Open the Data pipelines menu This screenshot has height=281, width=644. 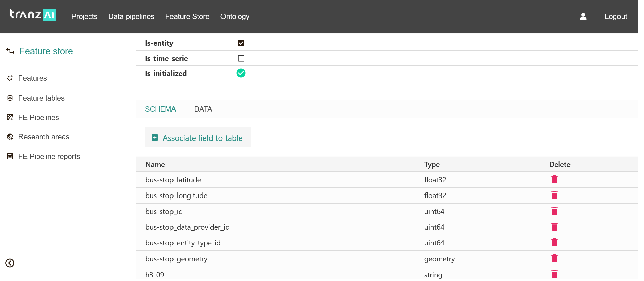(x=131, y=17)
